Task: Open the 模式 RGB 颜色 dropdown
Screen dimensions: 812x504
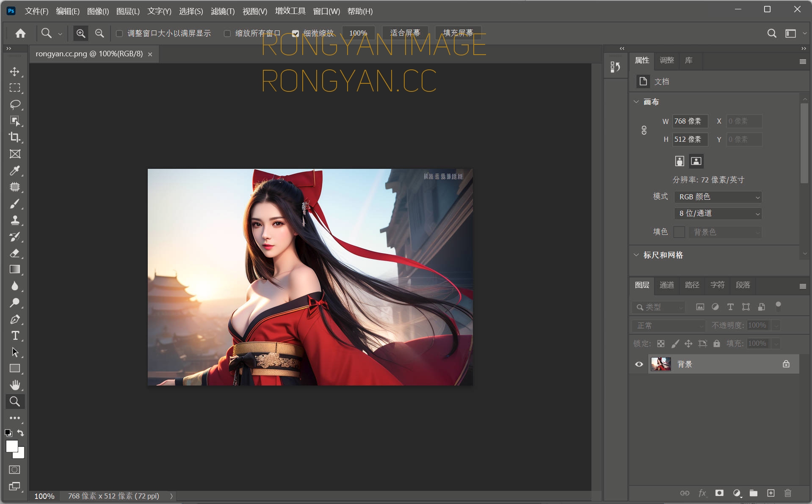Action: click(x=718, y=197)
